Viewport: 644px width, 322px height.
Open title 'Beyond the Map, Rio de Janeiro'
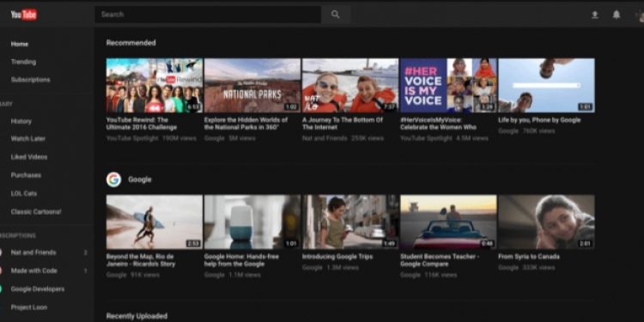(x=141, y=260)
